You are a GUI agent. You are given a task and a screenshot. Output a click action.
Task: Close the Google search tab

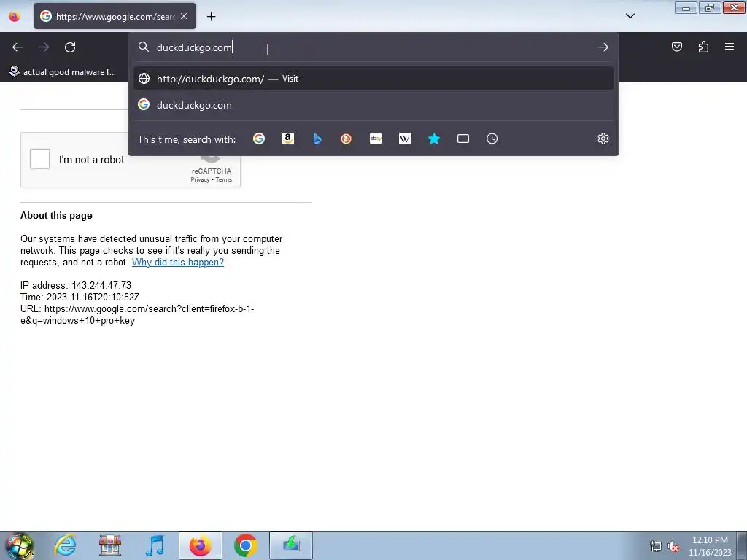click(x=184, y=16)
